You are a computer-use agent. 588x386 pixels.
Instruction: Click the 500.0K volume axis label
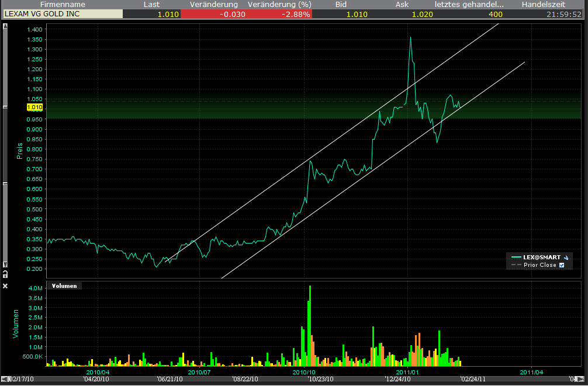tap(33, 357)
